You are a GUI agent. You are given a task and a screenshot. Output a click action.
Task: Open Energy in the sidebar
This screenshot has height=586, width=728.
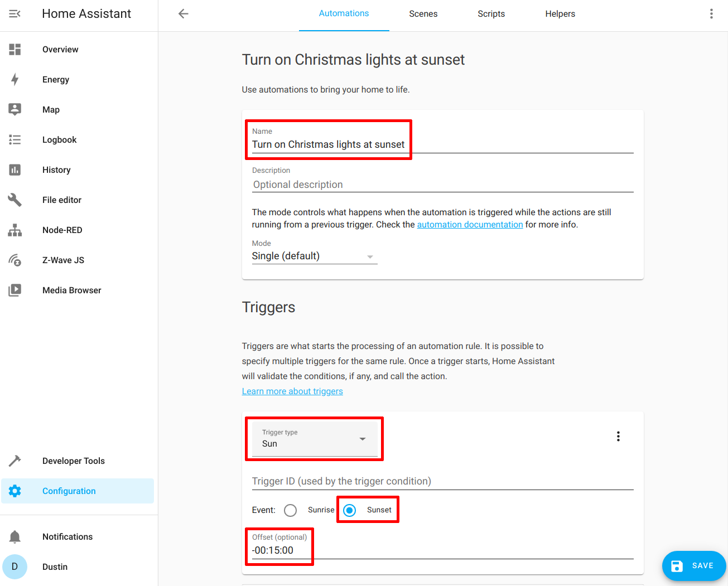point(78,80)
